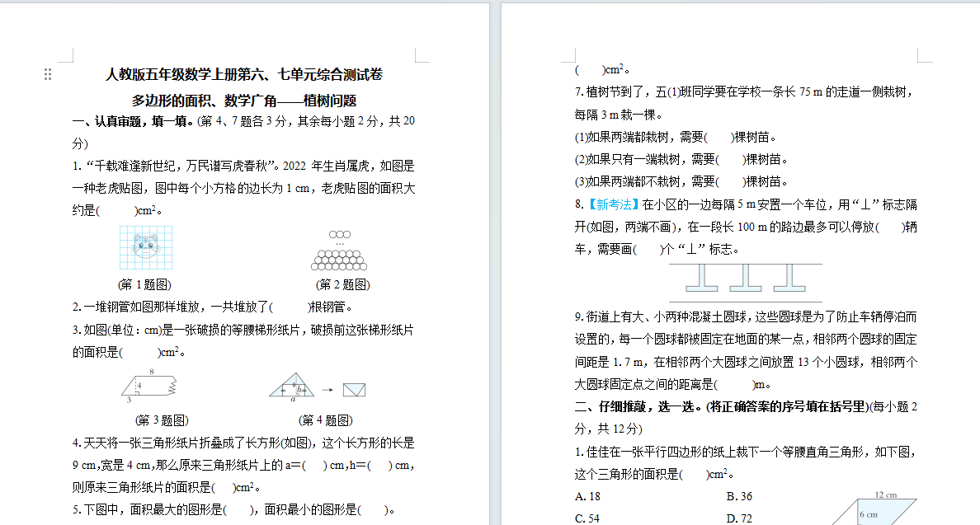Image resolution: width=980 pixels, height=525 pixels.
Task: Click the blue "【新考法】" tag in question 8
Action: click(612, 204)
